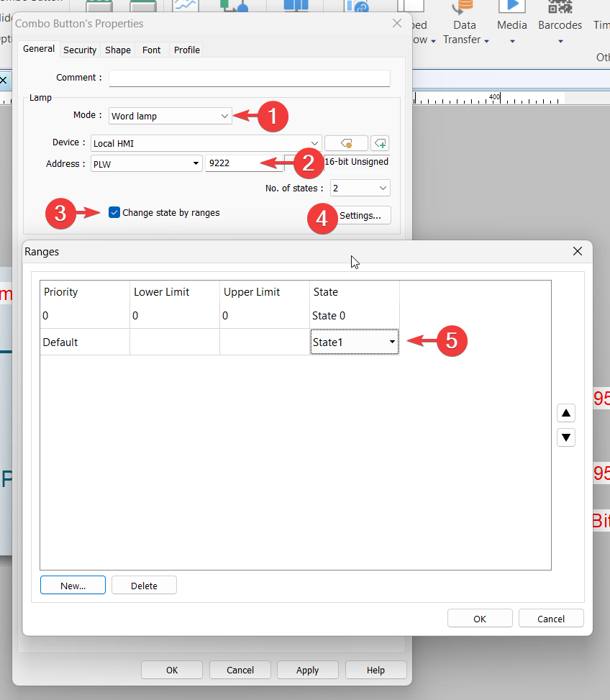Open the PLW address type dropdown

(146, 163)
